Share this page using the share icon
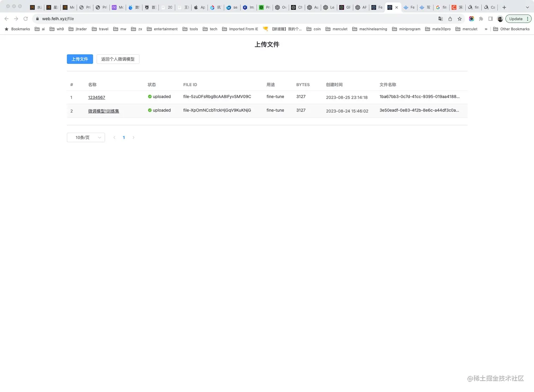Viewport: 534px width, 392px height. 450,19
